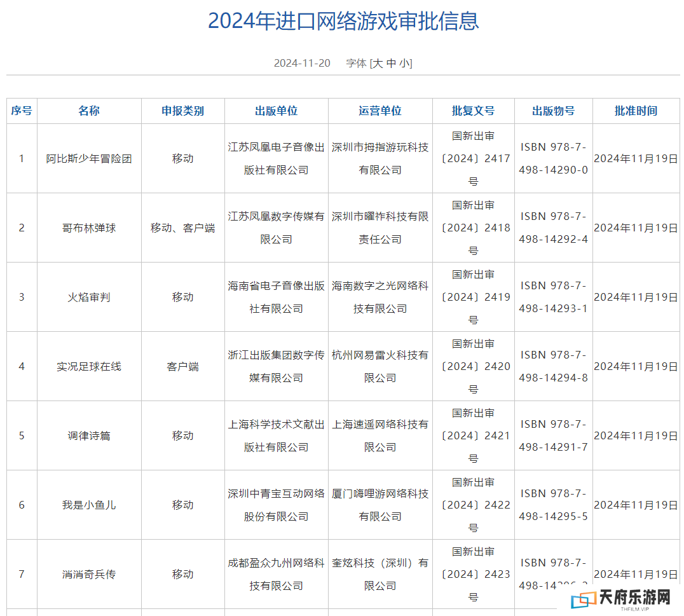Click the 出版物号 column header

[553, 111]
